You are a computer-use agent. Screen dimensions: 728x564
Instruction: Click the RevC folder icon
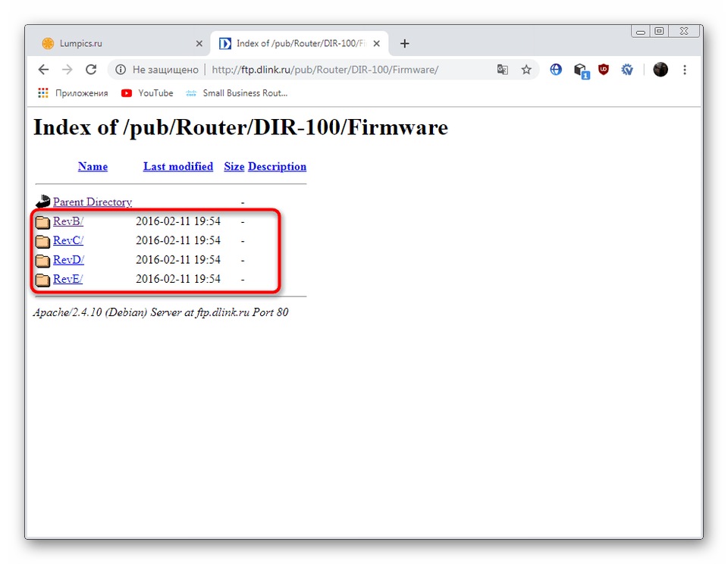point(42,241)
